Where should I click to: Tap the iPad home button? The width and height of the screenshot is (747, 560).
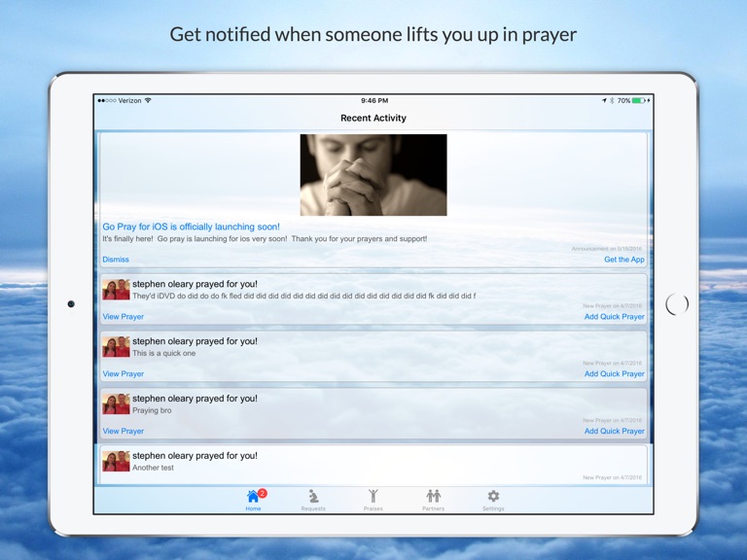(x=677, y=303)
